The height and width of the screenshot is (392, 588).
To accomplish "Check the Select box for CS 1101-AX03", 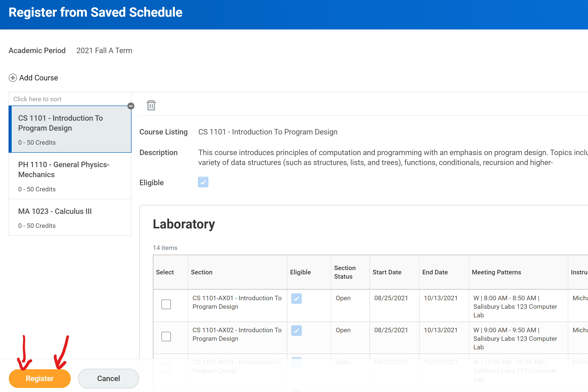I will pos(166,368).
